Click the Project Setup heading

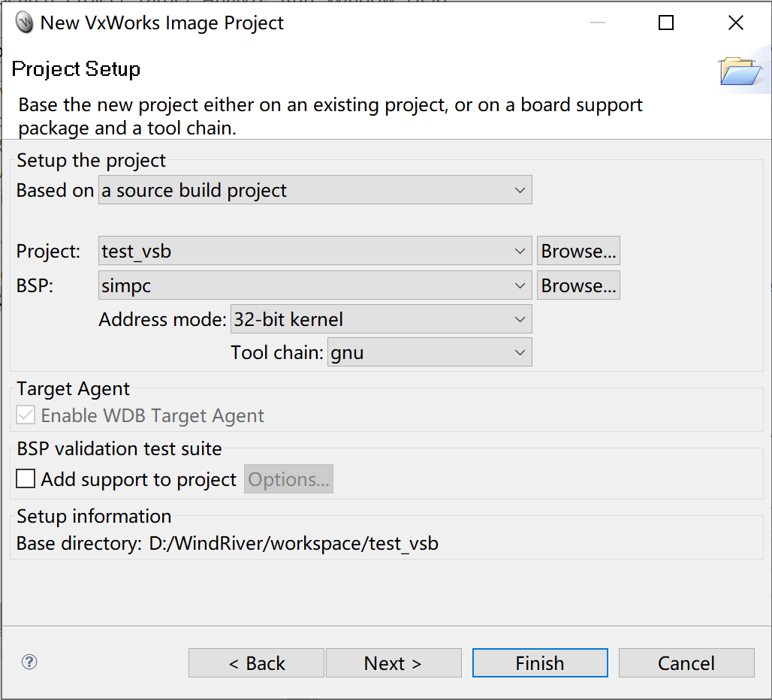(x=76, y=68)
